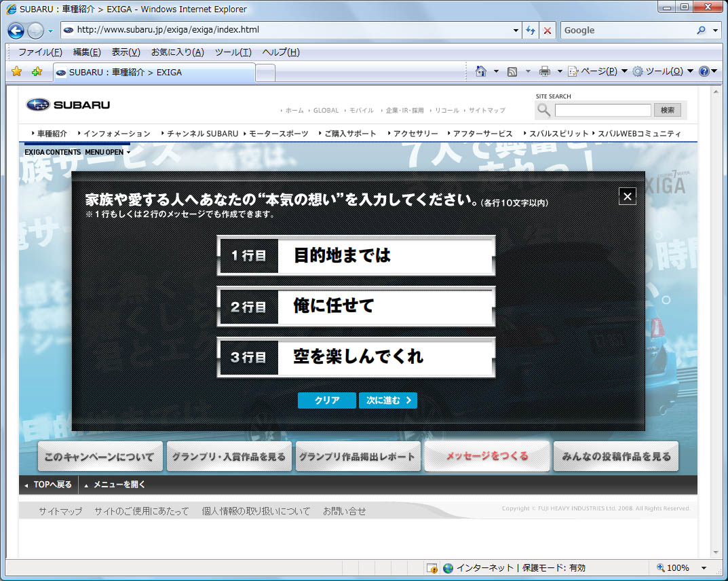The image size is (728, 581).
Task: Click the browser Back arrow button
Action: pyautogui.click(x=16, y=31)
